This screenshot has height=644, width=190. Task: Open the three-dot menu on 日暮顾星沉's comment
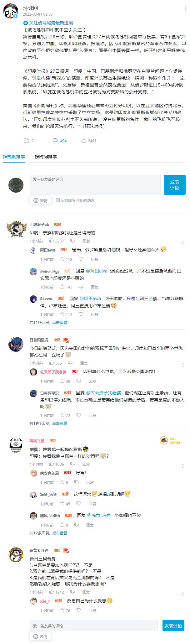pos(183,365)
